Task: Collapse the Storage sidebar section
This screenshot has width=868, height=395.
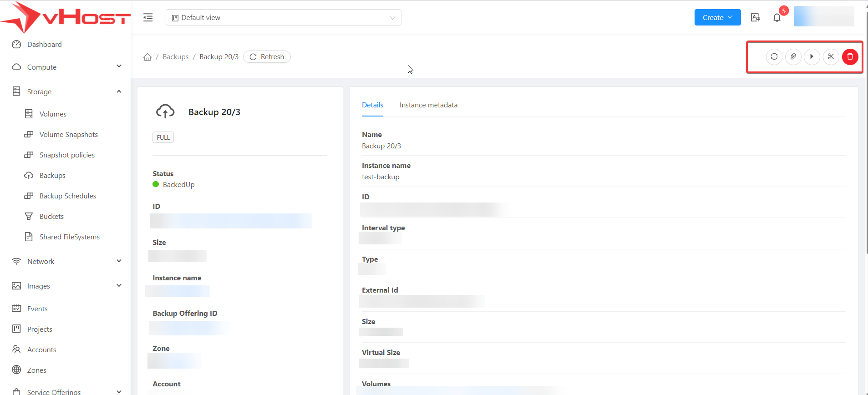Action: click(x=66, y=91)
